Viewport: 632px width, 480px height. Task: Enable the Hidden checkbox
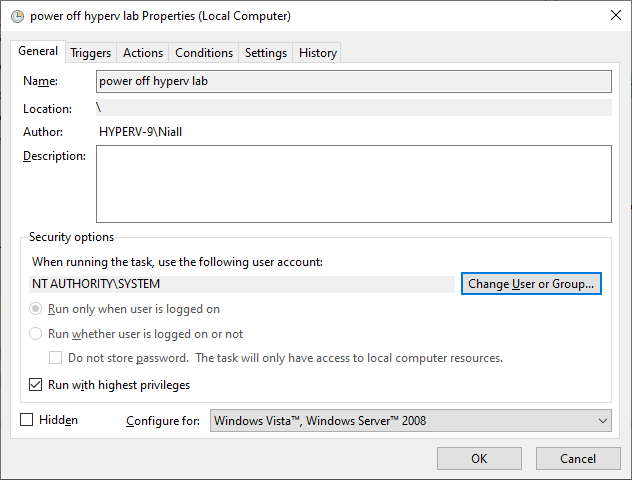[x=27, y=420]
